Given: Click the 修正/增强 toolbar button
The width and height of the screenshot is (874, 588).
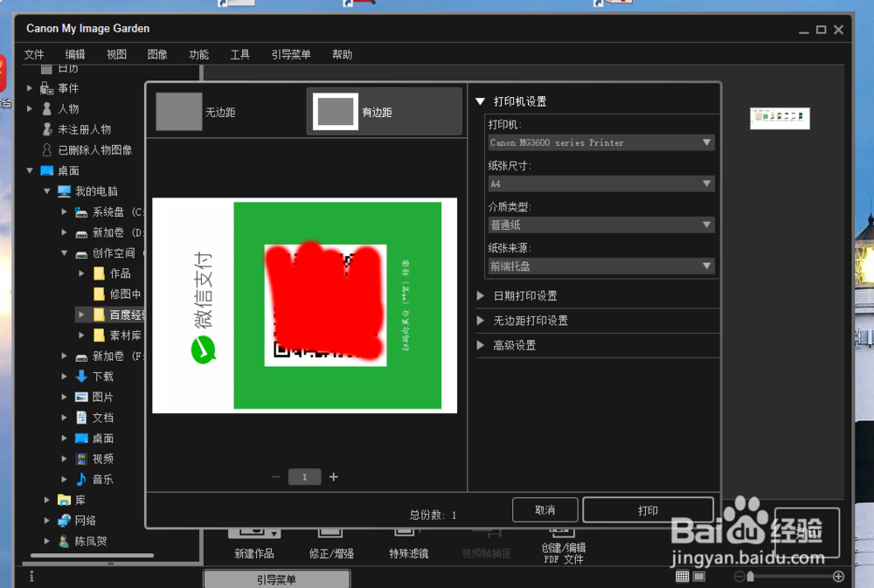Looking at the screenshot, I should [x=331, y=545].
